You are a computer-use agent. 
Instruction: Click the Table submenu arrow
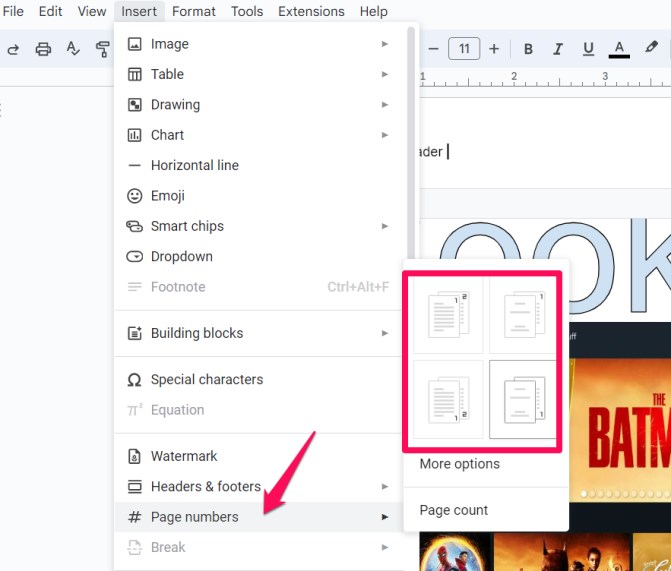(x=385, y=74)
